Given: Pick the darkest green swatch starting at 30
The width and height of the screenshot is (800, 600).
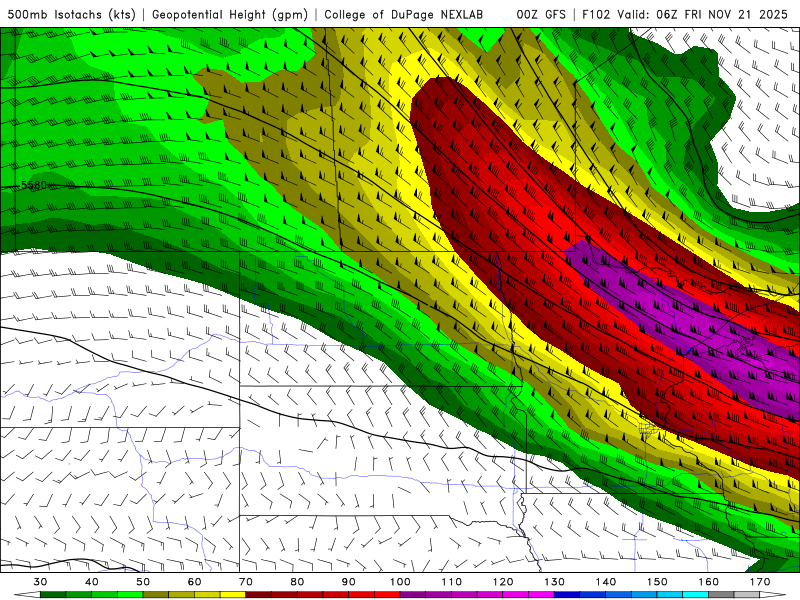Looking at the screenshot, I should click(53, 595).
